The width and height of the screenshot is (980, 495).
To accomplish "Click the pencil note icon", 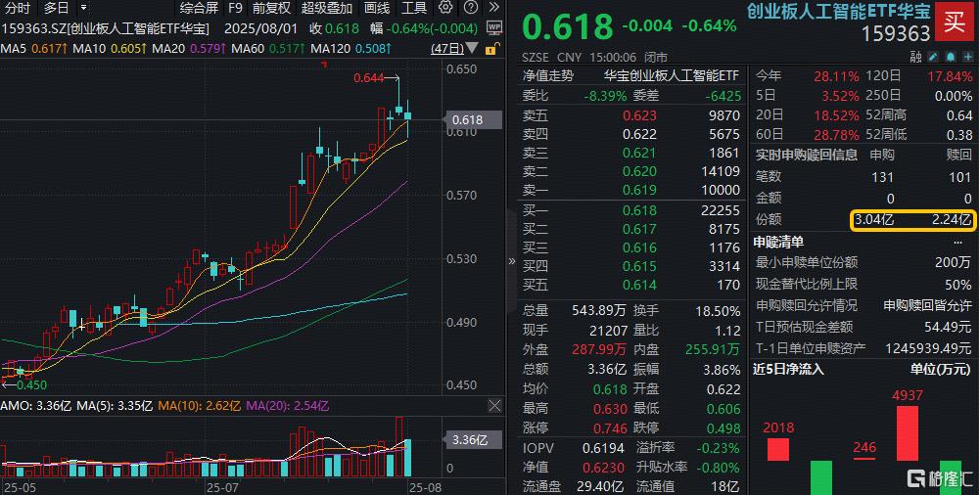I will click(x=934, y=57).
